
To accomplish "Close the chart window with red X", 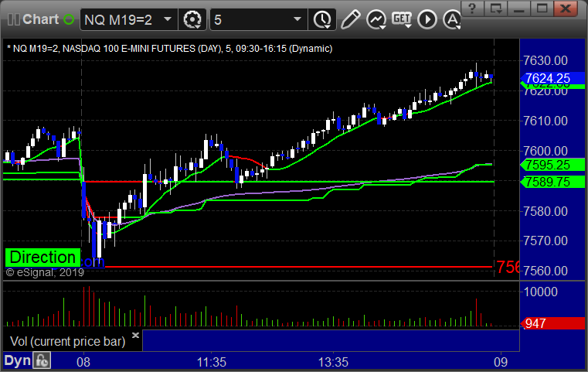I will 566,9.
